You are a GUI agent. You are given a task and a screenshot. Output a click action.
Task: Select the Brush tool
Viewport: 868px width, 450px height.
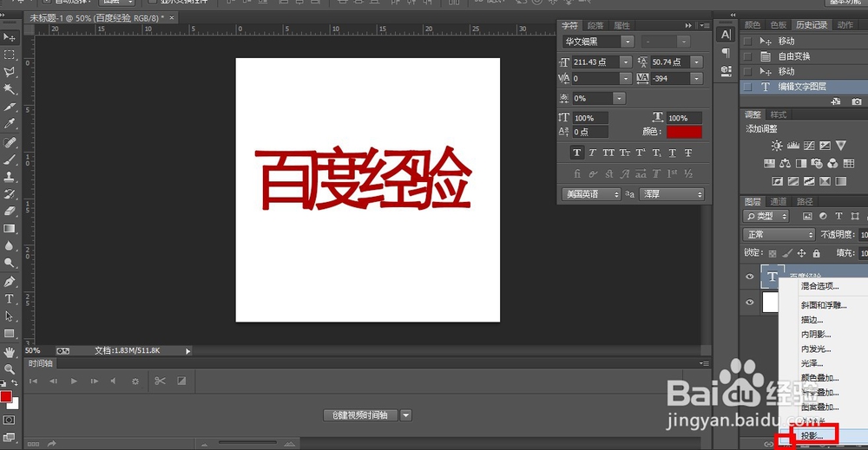click(x=10, y=160)
